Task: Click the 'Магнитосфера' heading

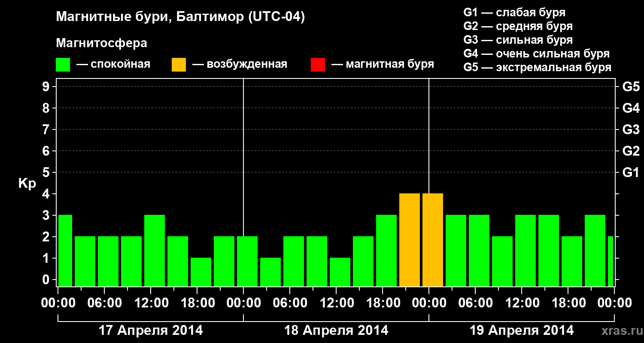Action: pyautogui.click(x=101, y=43)
